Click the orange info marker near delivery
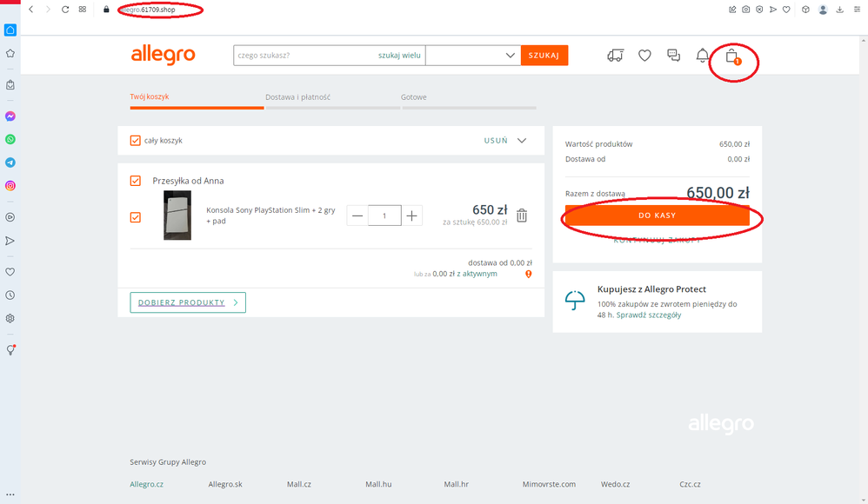The height and width of the screenshot is (504, 868). pyautogui.click(x=529, y=274)
